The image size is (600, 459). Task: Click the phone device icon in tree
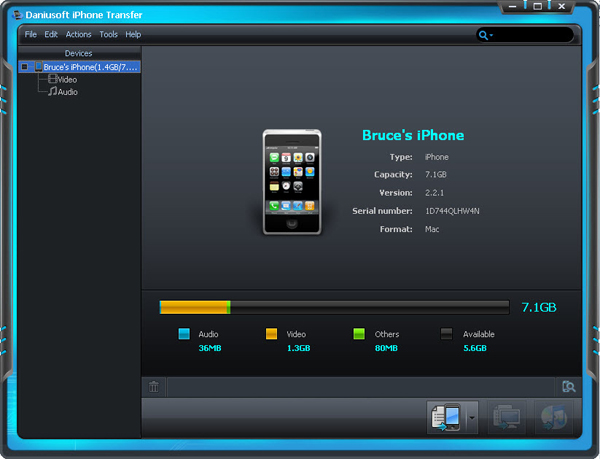coord(38,67)
